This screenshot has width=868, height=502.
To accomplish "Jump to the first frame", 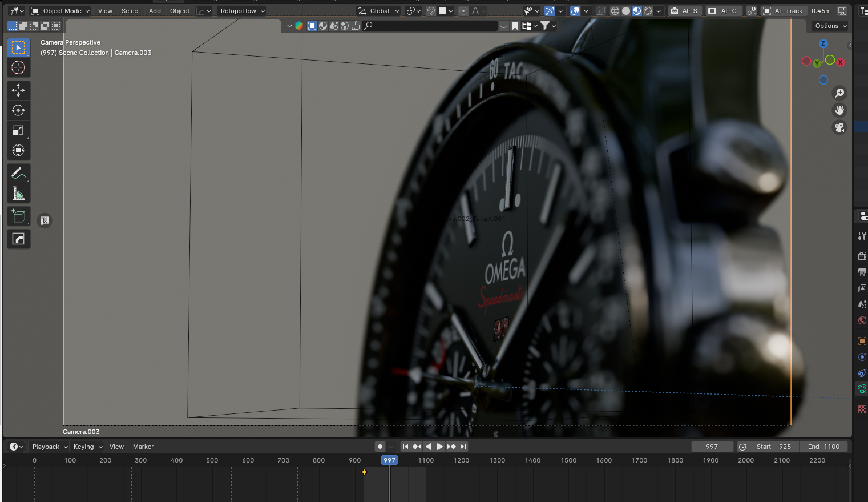I will click(405, 447).
